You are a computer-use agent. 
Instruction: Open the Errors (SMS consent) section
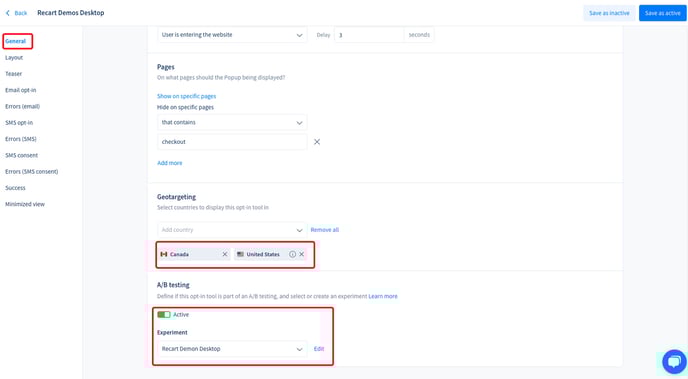32,172
